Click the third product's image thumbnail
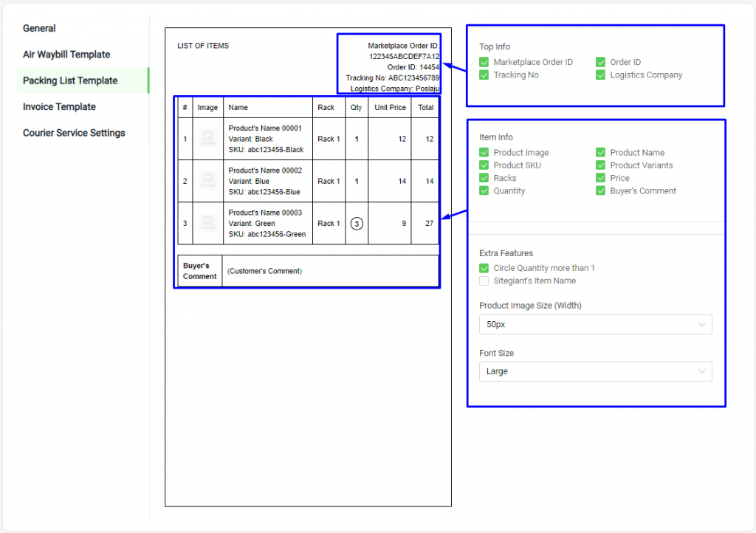756x533 pixels. click(207, 223)
